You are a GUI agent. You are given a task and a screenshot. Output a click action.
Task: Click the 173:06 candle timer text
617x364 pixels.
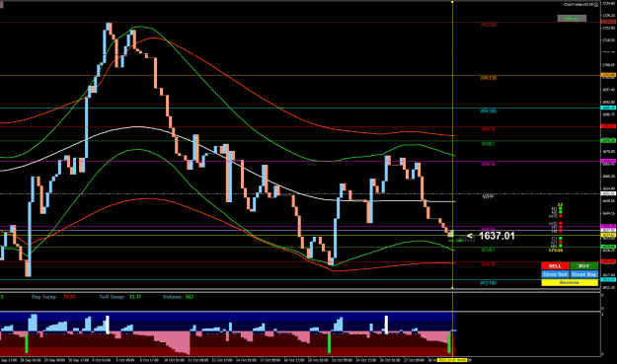pyautogui.click(x=556, y=250)
